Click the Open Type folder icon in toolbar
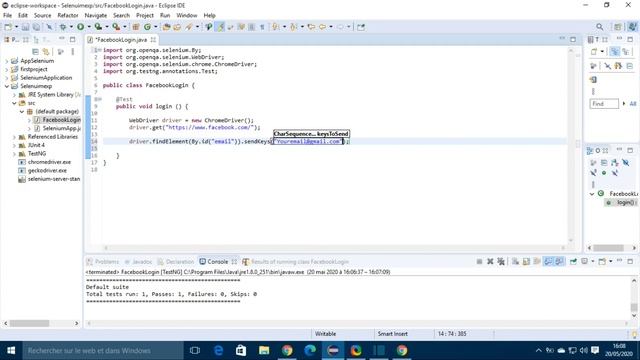 pyautogui.click(x=167, y=27)
